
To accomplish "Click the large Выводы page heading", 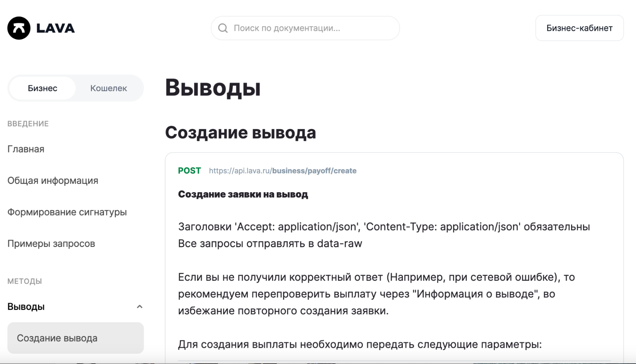I will click(213, 87).
